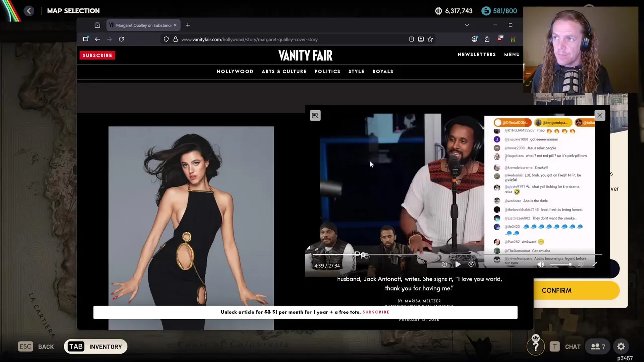Click the save-to-Pocket style icon in the address bar
Image resolution: width=644 pixels, height=362 pixels.
point(421,39)
